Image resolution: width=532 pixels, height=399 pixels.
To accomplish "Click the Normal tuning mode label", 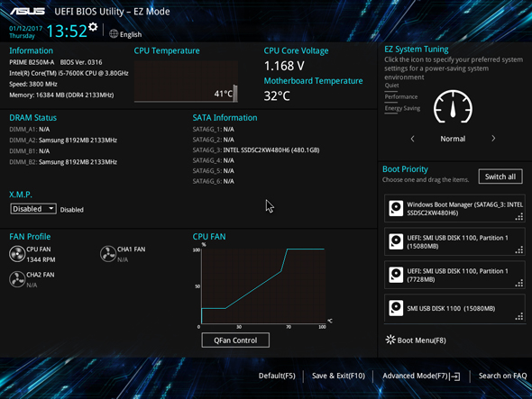I will [x=453, y=139].
